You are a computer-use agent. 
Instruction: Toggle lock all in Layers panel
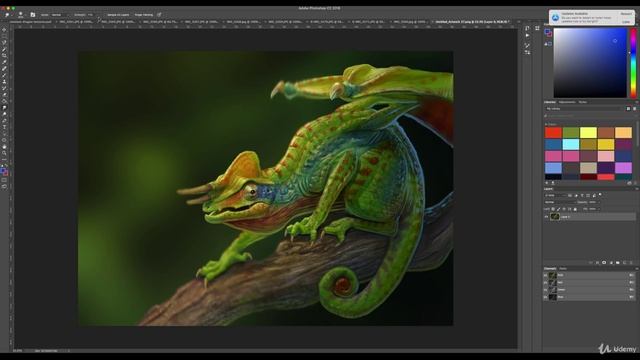click(x=575, y=209)
